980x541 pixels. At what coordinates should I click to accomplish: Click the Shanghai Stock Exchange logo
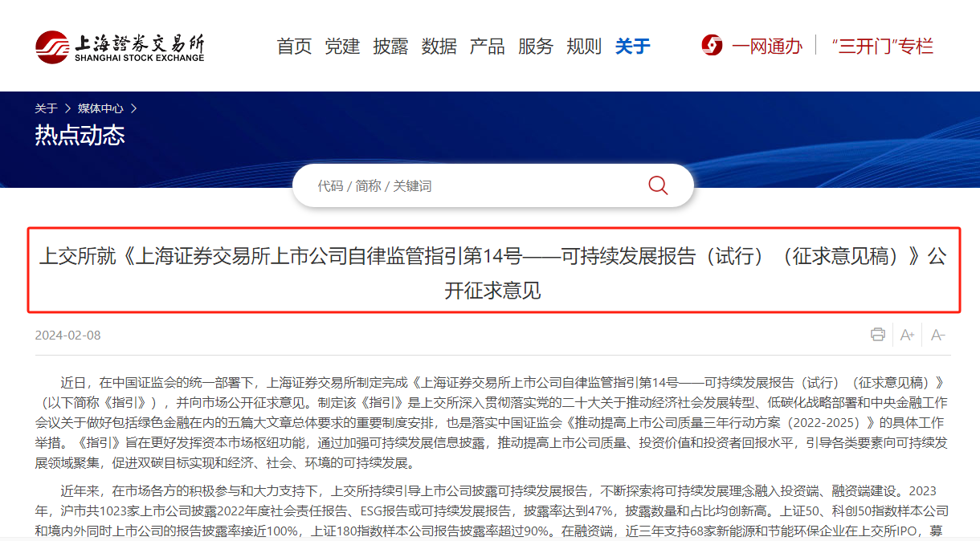pos(120,47)
